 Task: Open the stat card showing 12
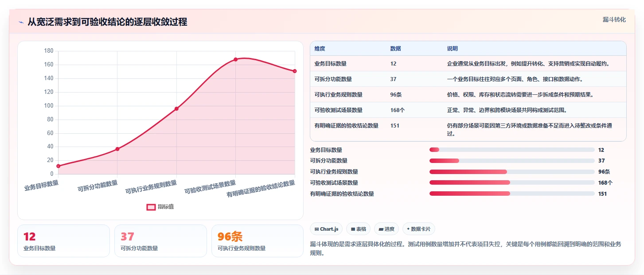click(63, 241)
